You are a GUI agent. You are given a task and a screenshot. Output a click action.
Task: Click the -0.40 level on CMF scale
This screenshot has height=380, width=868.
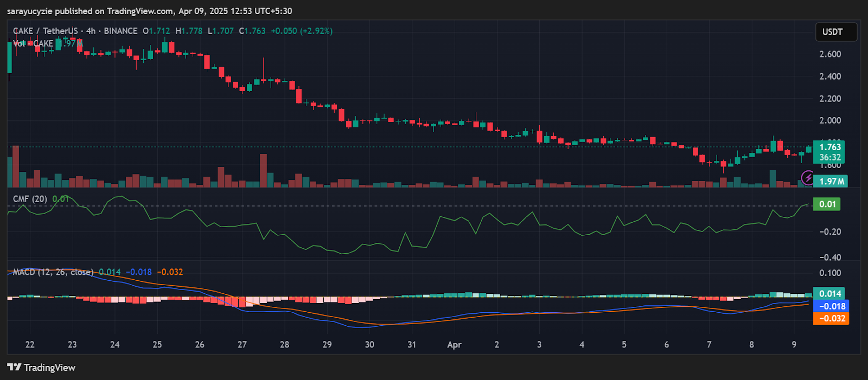coord(830,257)
